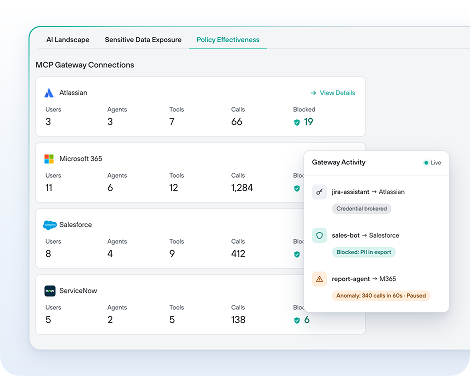Image resolution: width=470 pixels, height=376 pixels.
Task: Click Atlassian's Calls value 66
Action: [x=237, y=122]
